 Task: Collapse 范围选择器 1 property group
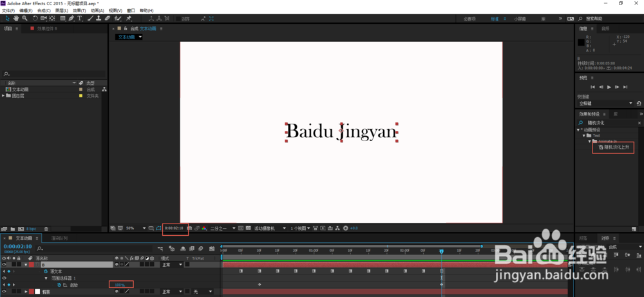[x=46, y=278]
